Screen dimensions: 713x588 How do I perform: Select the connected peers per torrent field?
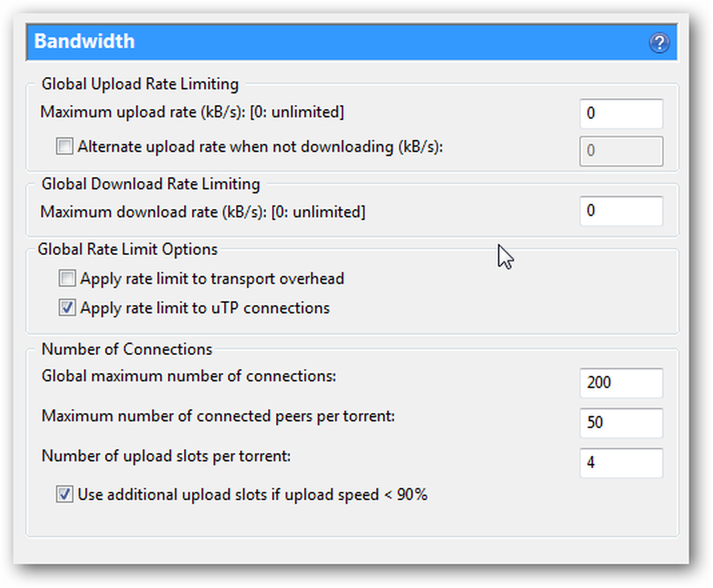621,423
